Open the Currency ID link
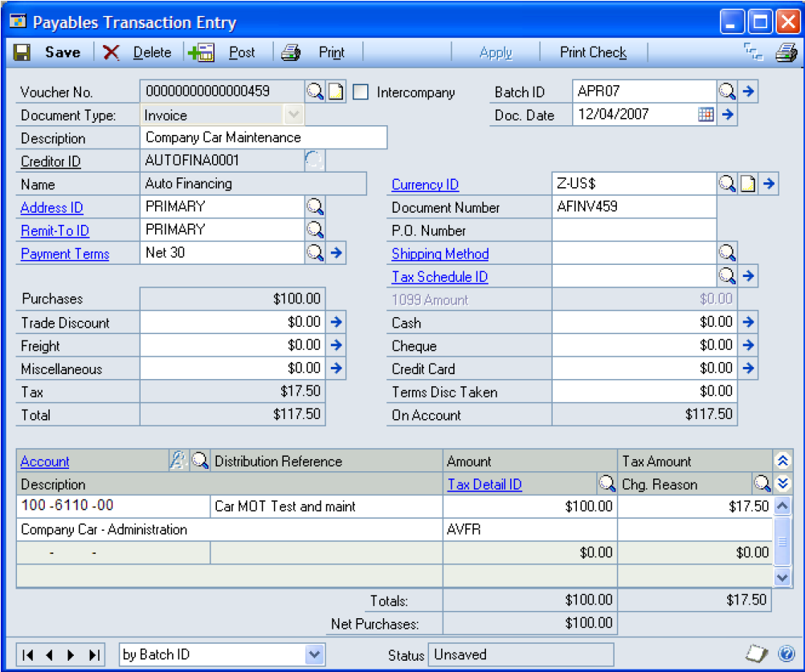 pos(425,185)
